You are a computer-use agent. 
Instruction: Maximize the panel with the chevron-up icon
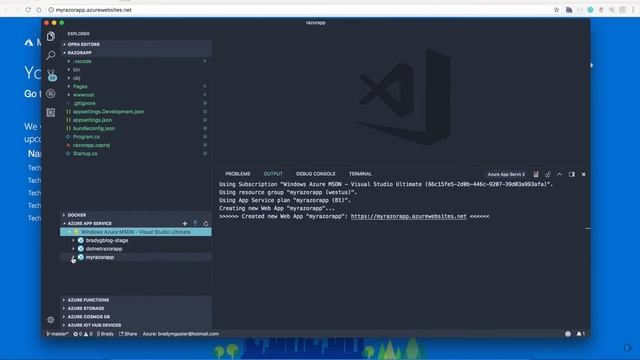(560, 174)
